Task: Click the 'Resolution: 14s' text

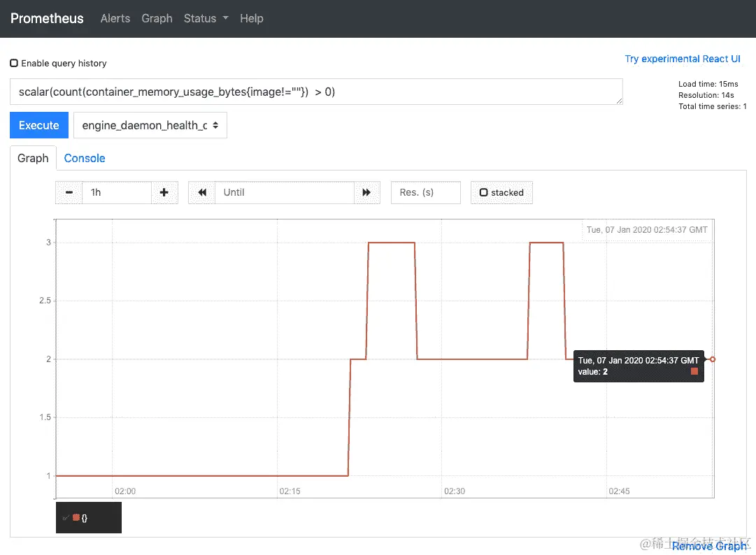Action: tap(706, 95)
